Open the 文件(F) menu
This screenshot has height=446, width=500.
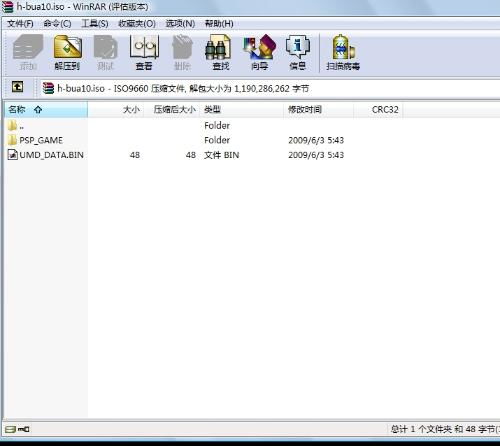coord(20,24)
